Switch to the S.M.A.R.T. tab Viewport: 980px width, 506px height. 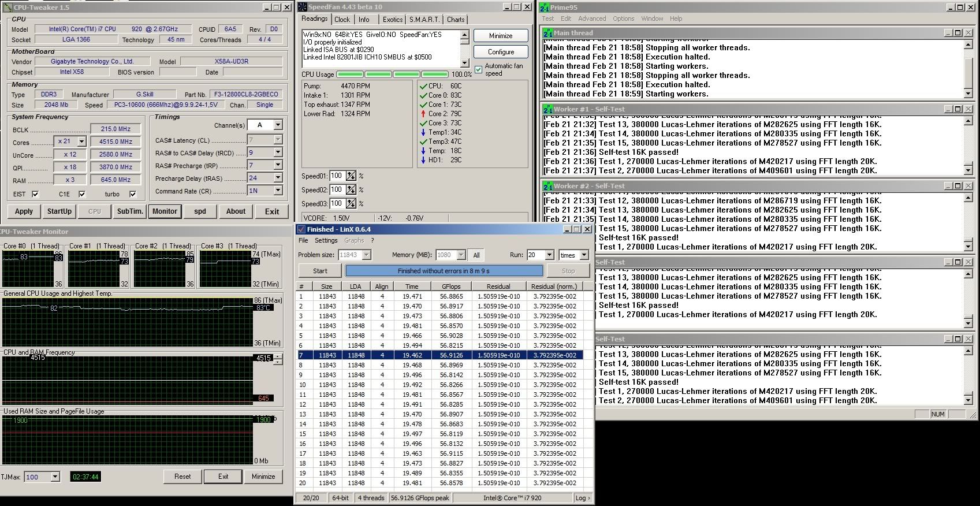coord(424,20)
